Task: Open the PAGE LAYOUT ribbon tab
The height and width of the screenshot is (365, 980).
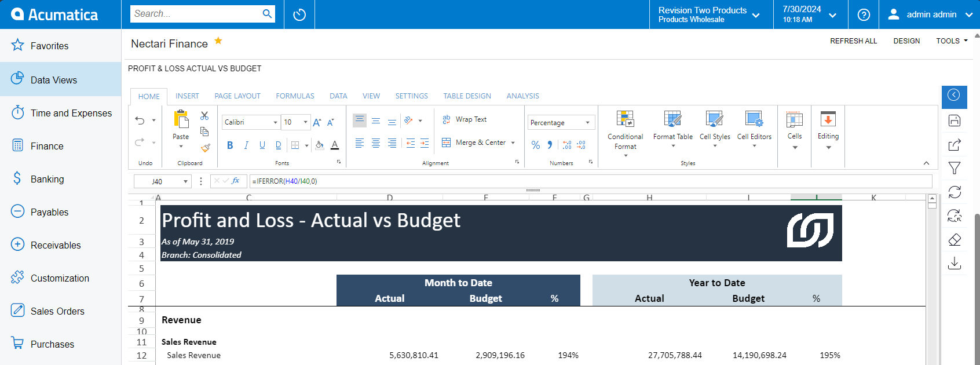Action: click(237, 96)
